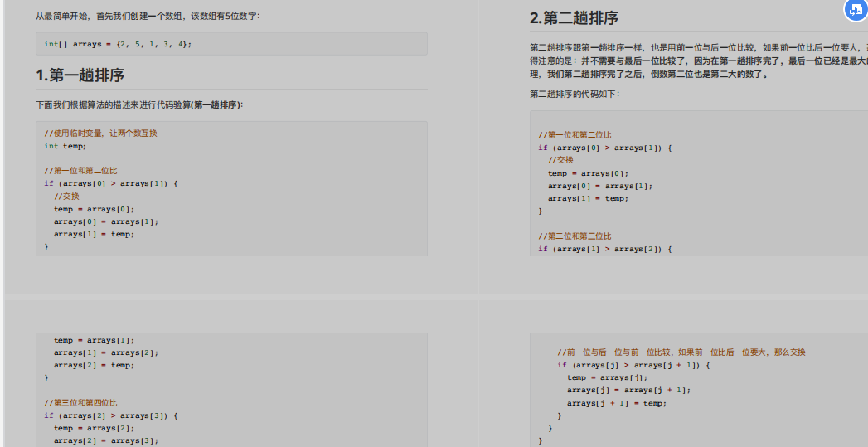
Task: Click the comment "//第二位和第三位比"
Action: click(575, 236)
